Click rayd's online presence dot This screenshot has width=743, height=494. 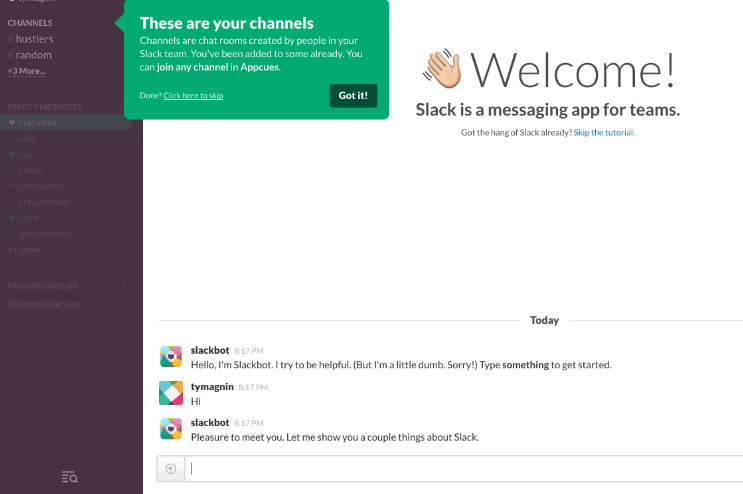pos(12,218)
